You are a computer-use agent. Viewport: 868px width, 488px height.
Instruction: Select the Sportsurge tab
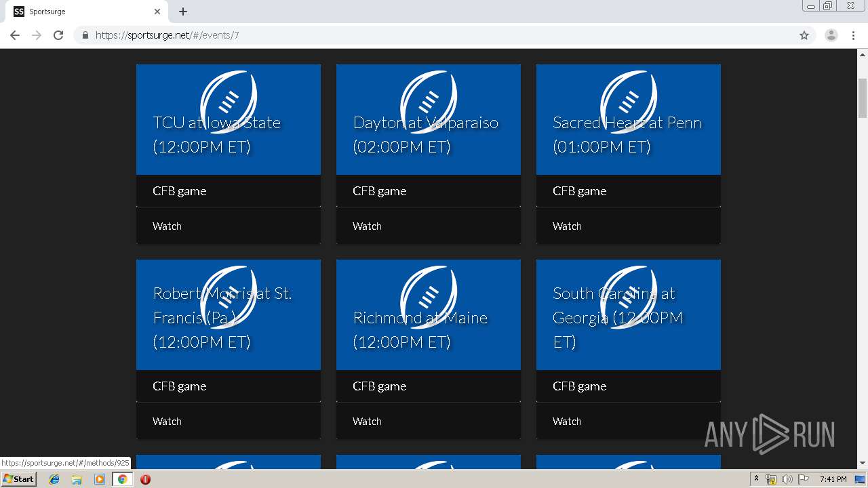pos(88,12)
